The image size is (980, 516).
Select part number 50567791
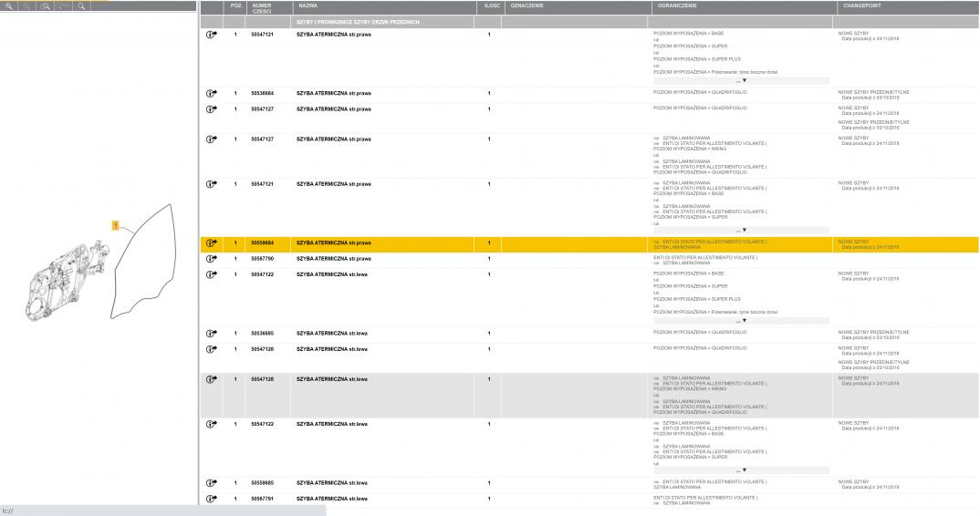click(263, 499)
